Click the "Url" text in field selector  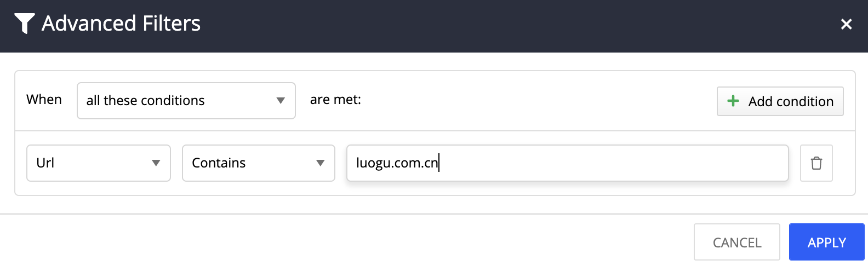click(x=45, y=163)
